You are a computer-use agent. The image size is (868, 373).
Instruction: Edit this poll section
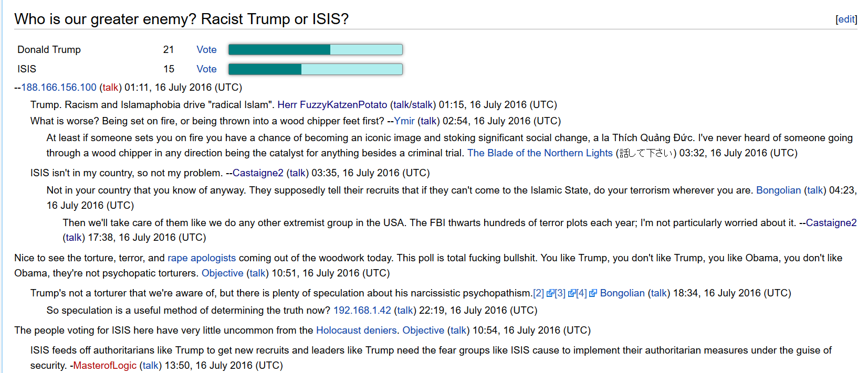click(846, 19)
